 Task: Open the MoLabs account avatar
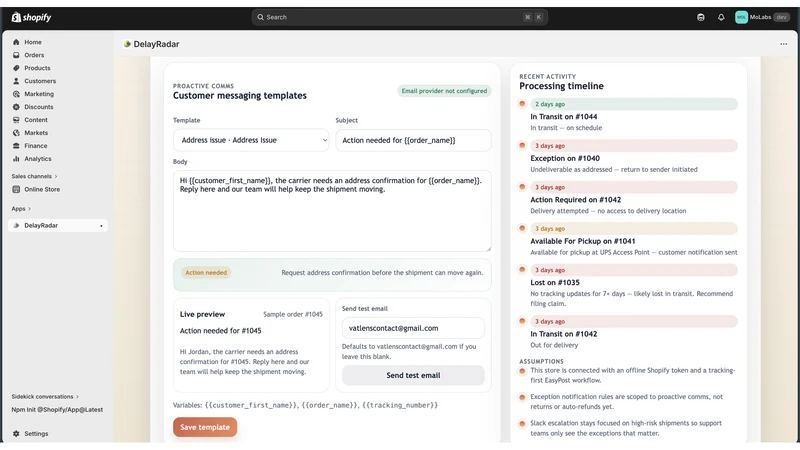(x=741, y=17)
